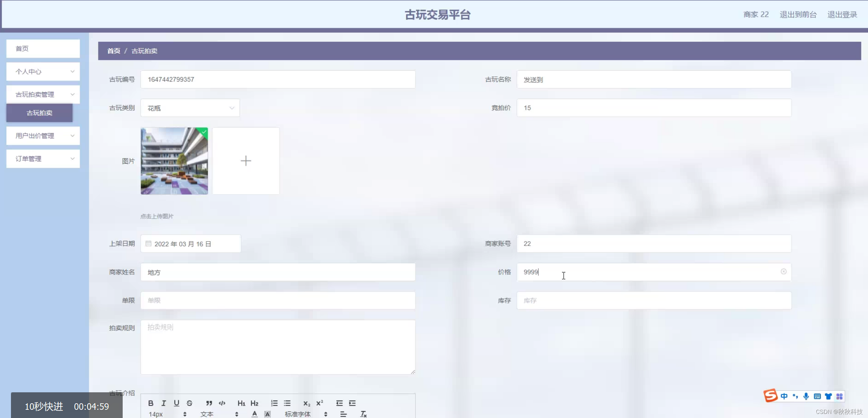
Task: Toggle superscript formatting
Action: click(319, 403)
